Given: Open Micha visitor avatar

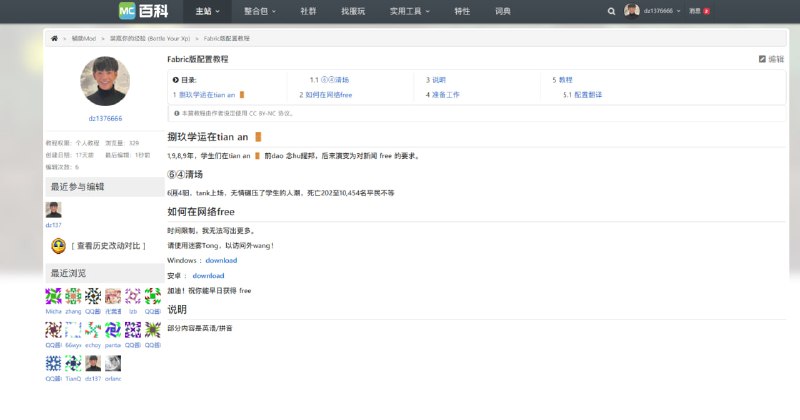Looking at the screenshot, I should [53, 296].
